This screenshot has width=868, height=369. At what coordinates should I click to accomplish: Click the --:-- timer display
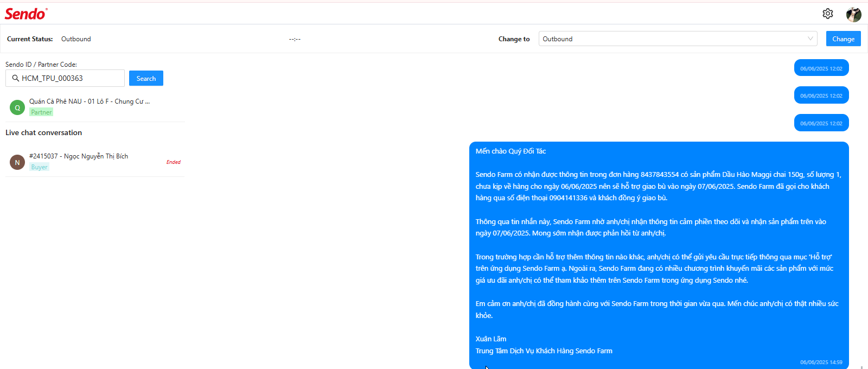[x=295, y=39]
